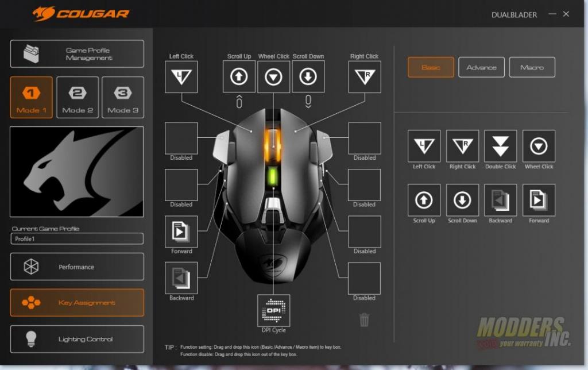The height and width of the screenshot is (370, 588).
Task: Switch to the Advance functions tab
Action: click(x=481, y=67)
